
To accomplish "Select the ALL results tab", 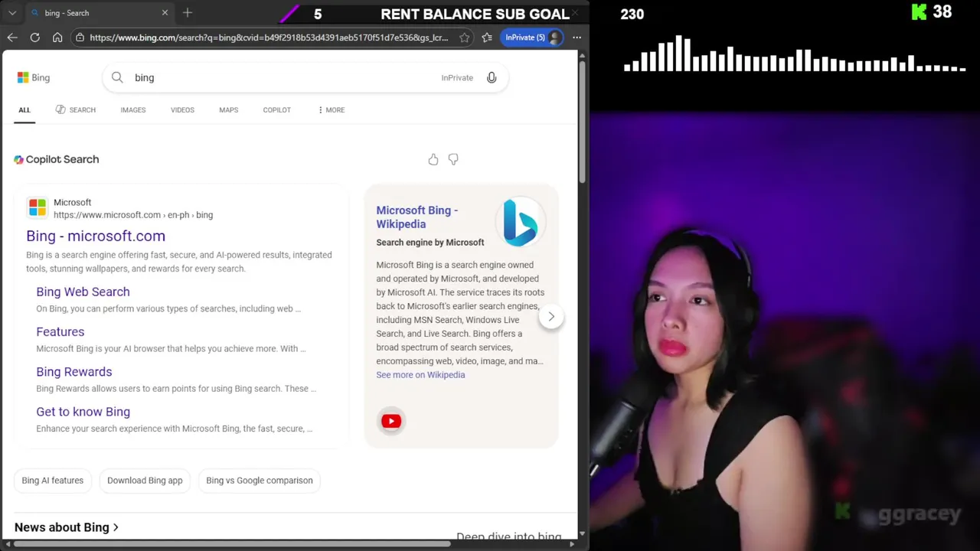I will pyautogui.click(x=24, y=110).
